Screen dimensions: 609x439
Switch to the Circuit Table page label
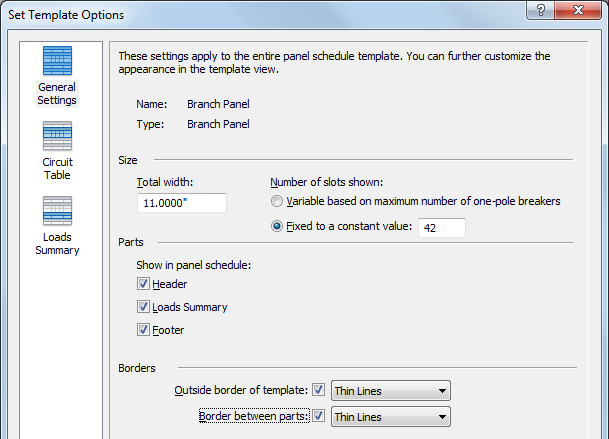[57, 169]
